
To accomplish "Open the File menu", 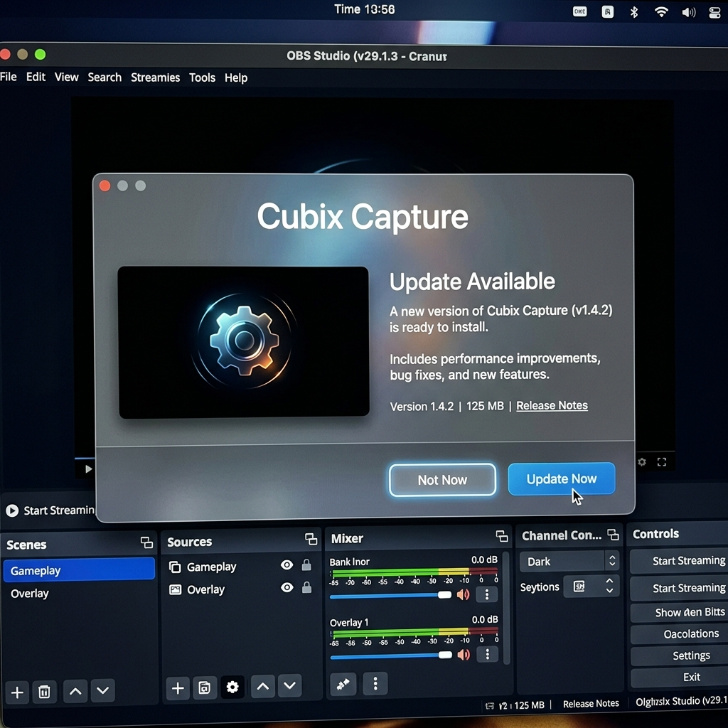I will (x=9, y=77).
